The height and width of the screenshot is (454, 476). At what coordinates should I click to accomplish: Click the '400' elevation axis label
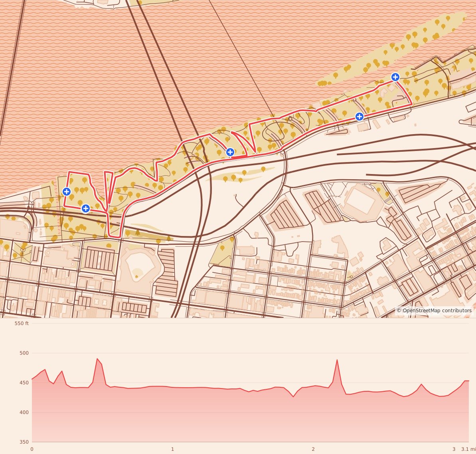(x=24, y=412)
